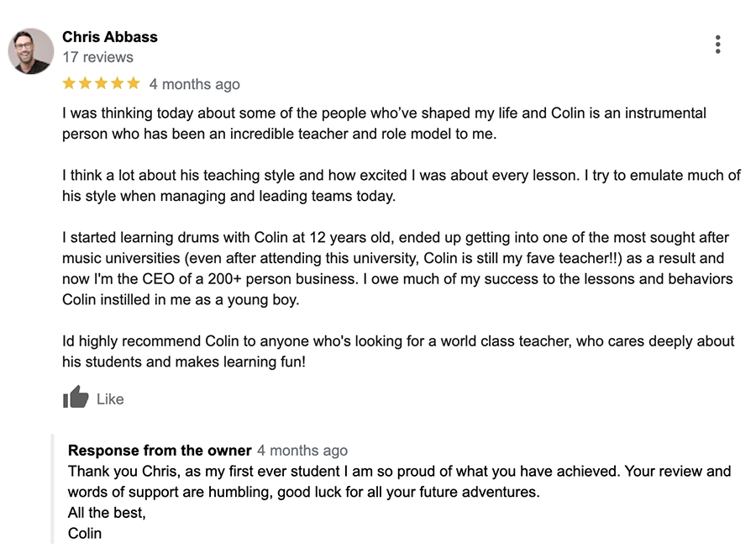Click the second yellow rating star
The width and height of the screenshot is (756, 554).
tap(85, 83)
